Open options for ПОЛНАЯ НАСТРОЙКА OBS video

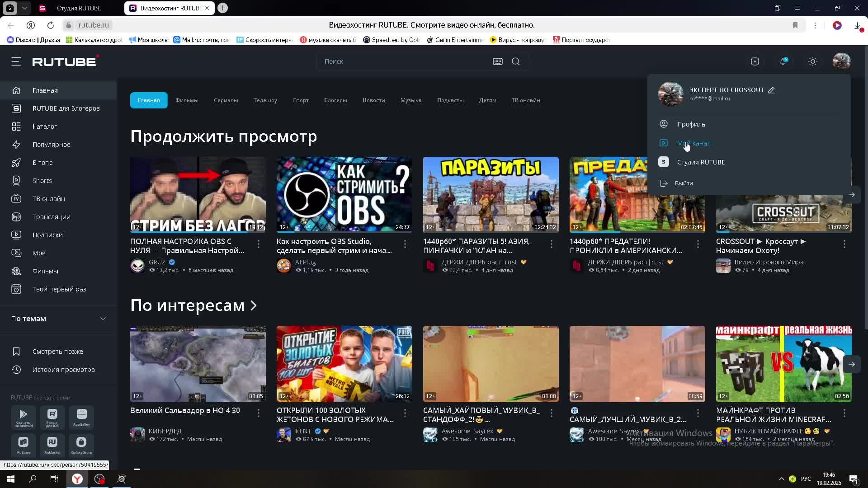259,244
